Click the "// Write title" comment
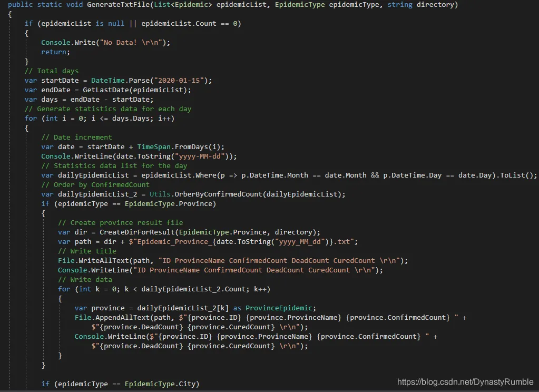Screen dimensions: 539x392 [x=87, y=251]
